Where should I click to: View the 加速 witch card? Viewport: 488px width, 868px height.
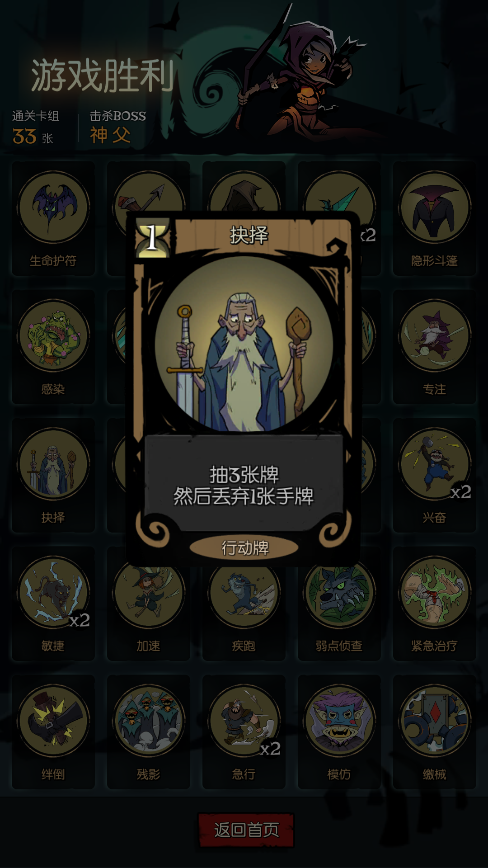pyautogui.click(x=149, y=604)
